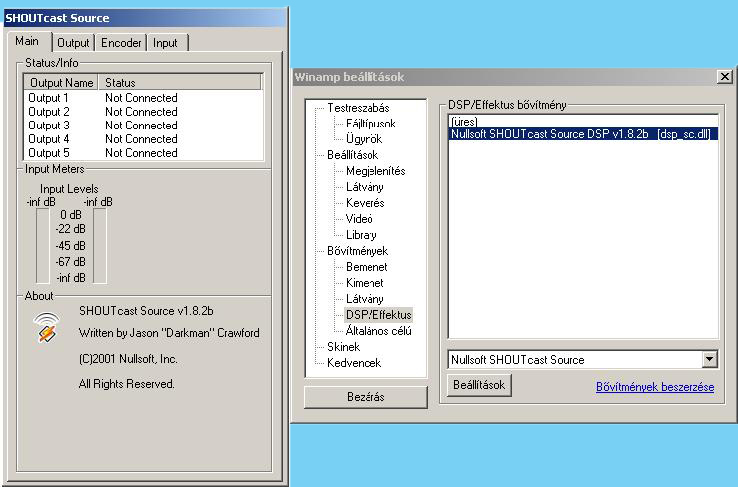Viewport: 738px width, 487px height.
Task: Select the Output 1 row
Action: coord(143,98)
